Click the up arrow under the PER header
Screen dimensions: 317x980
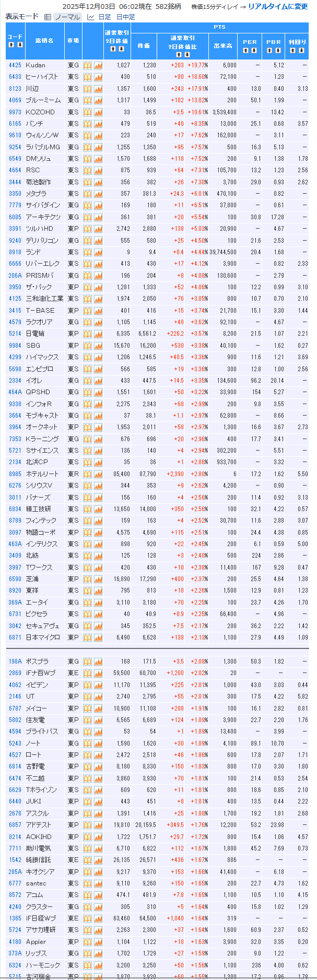pos(246,51)
